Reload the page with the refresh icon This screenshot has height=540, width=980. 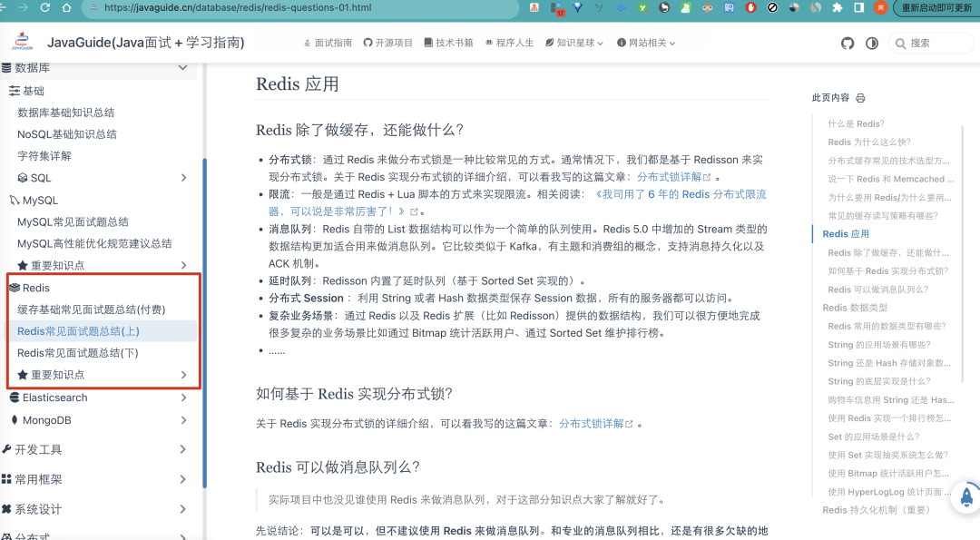45,7
